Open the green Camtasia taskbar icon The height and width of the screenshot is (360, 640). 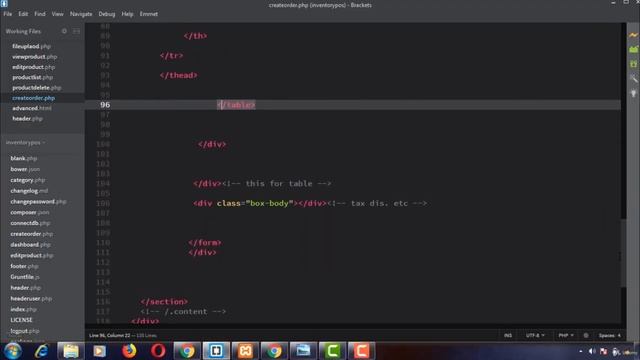click(x=332, y=351)
